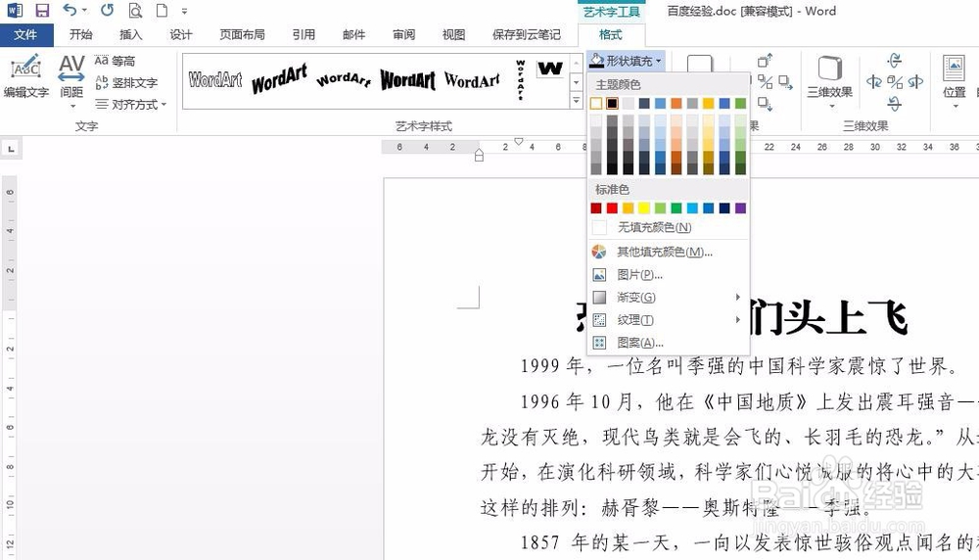Choose standard yellow color swatch
Viewport: 979px width, 560px height.
click(644, 208)
